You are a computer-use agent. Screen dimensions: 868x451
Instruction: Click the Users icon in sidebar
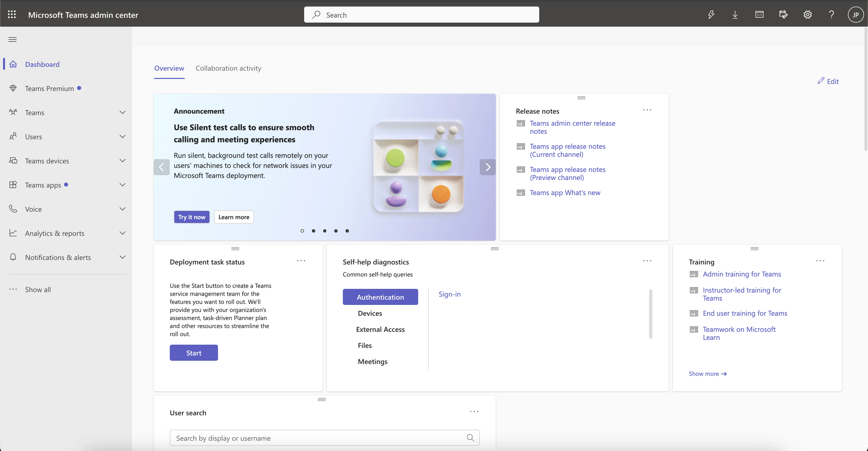(x=13, y=137)
